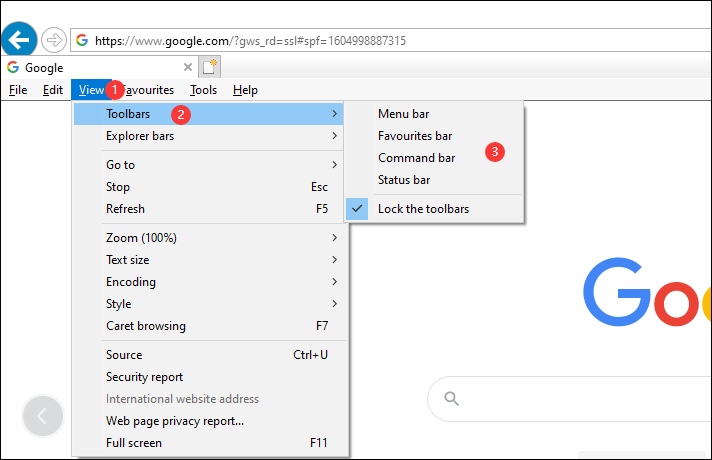Expand the Style submenu

pos(208,304)
